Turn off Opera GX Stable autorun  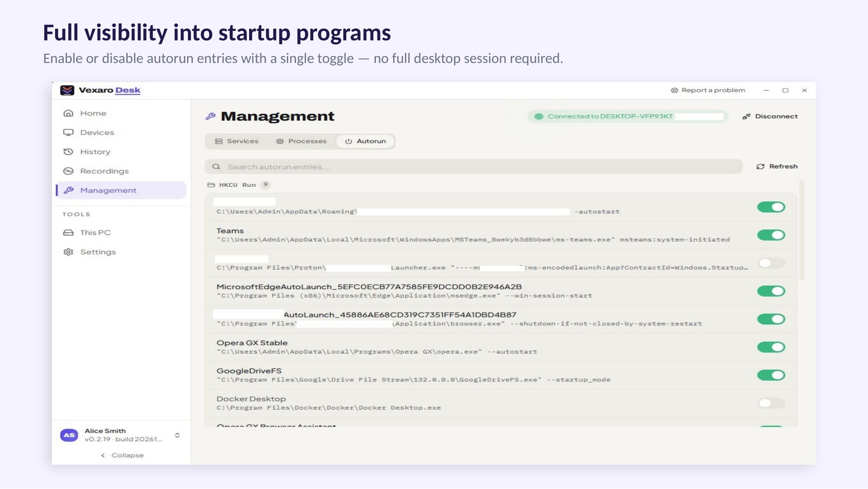point(771,347)
